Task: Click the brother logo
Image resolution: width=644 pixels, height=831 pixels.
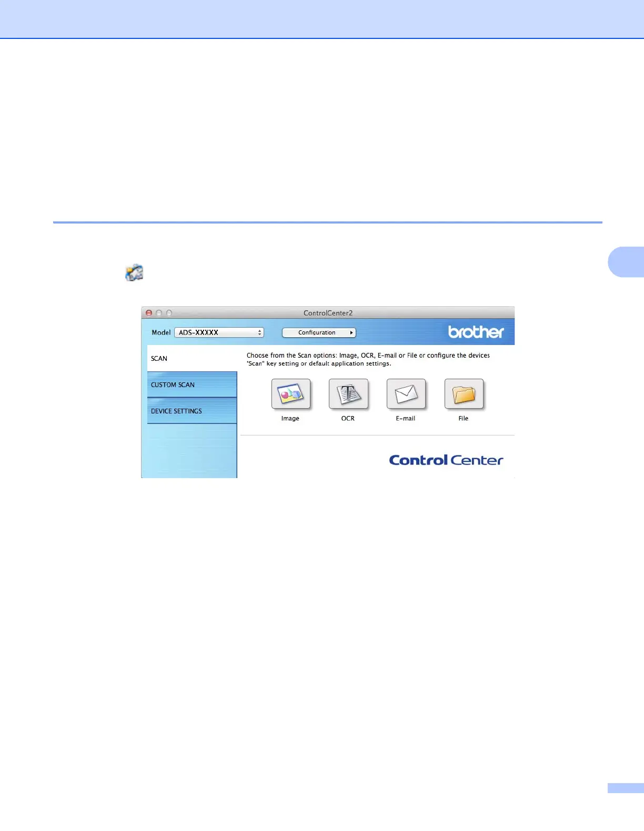Action: (476, 332)
